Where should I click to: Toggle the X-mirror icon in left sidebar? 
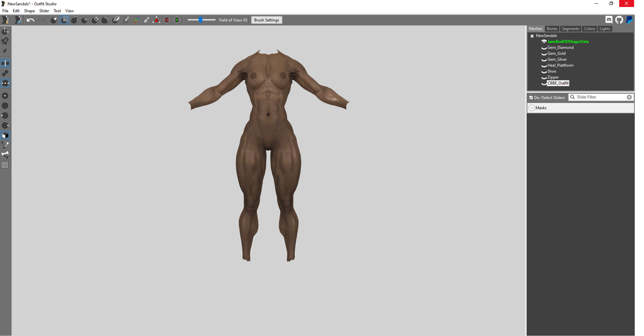(5, 63)
